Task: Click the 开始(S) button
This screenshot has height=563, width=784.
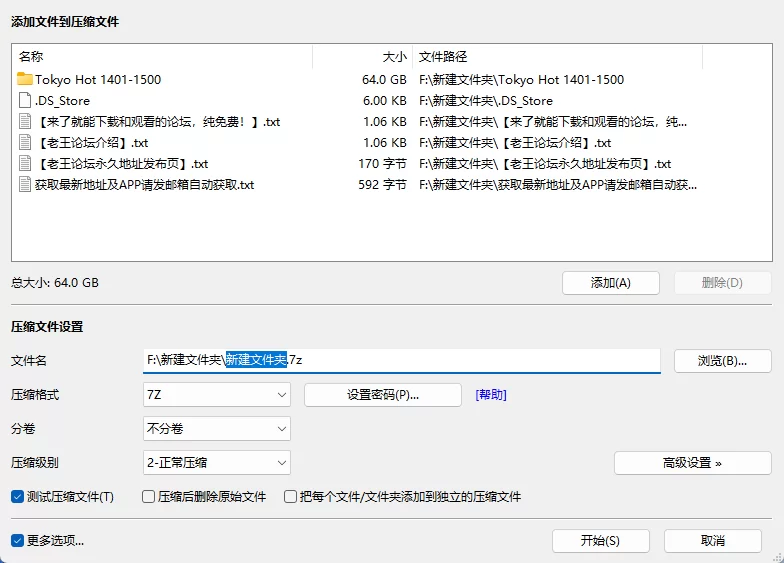Action: pyautogui.click(x=600, y=540)
